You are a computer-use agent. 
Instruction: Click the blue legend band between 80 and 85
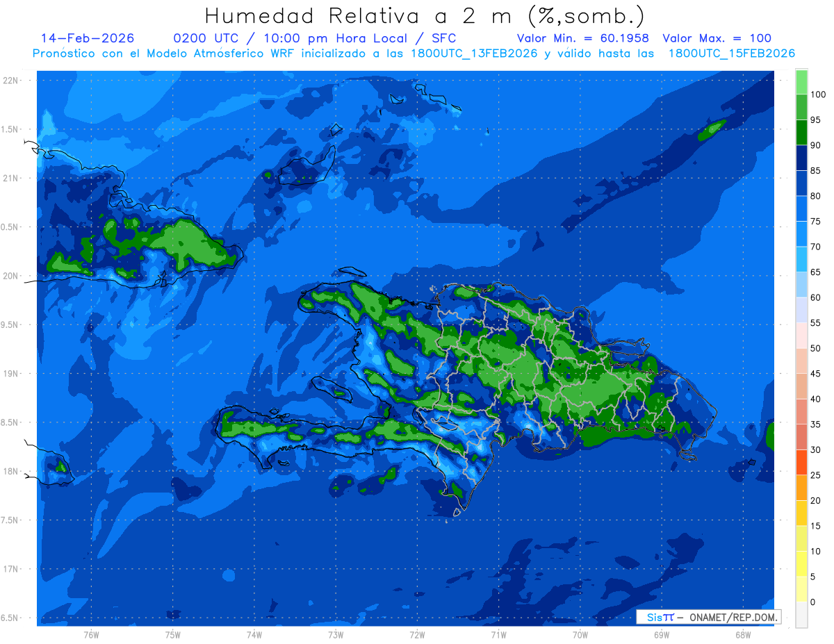pyautogui.click(x=801, y=183)
